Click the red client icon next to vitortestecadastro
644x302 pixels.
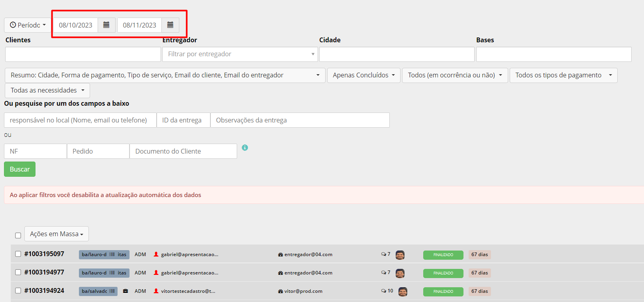tap(156, 291)
